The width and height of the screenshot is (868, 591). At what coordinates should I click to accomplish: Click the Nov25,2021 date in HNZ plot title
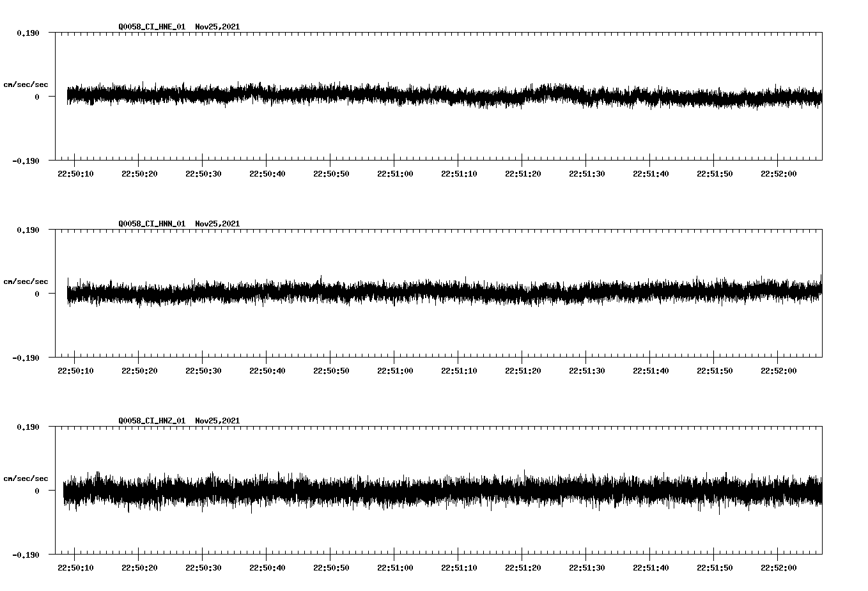217,421
